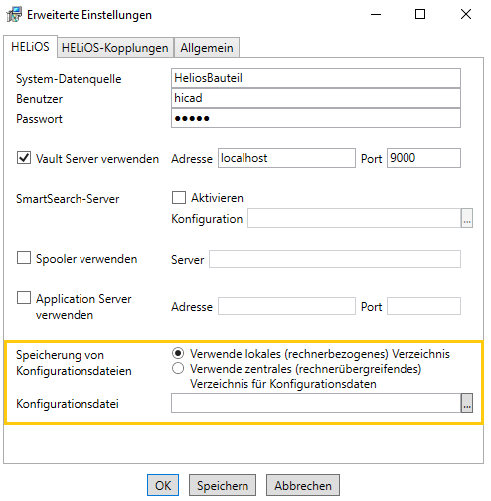This screenshot has width=491, height=501.
Task: Click the Speichern button
Action: click(x=222, y=485)
